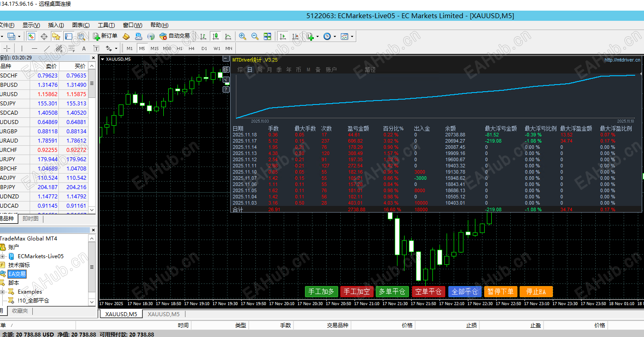Click the 周 weekly statistics view tab
The image size is (644, 337).
coord(260,70)
